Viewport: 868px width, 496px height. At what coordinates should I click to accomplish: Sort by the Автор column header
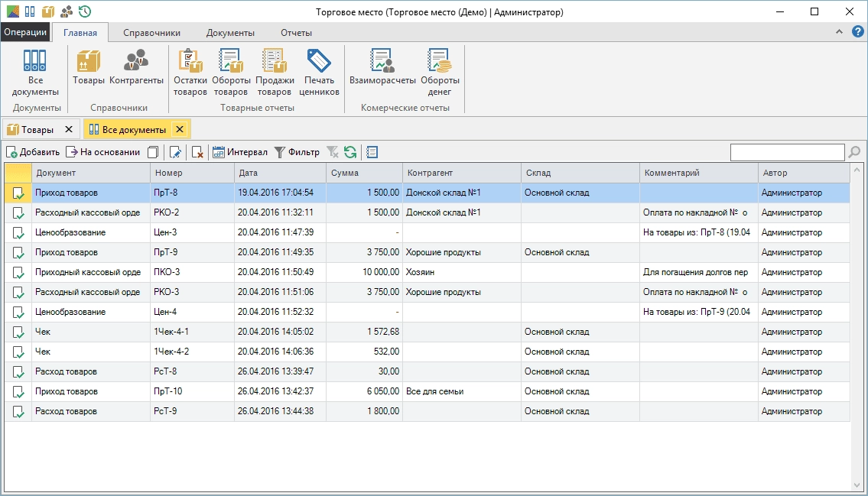804,173
